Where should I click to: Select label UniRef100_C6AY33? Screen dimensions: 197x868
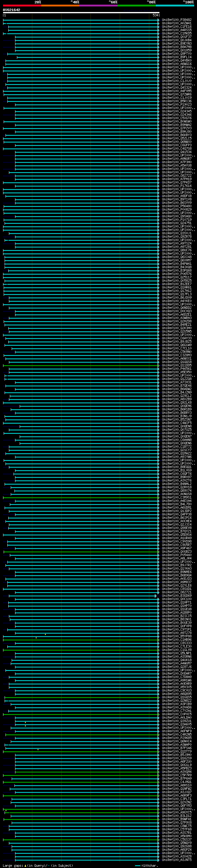[x=177, y=338]
